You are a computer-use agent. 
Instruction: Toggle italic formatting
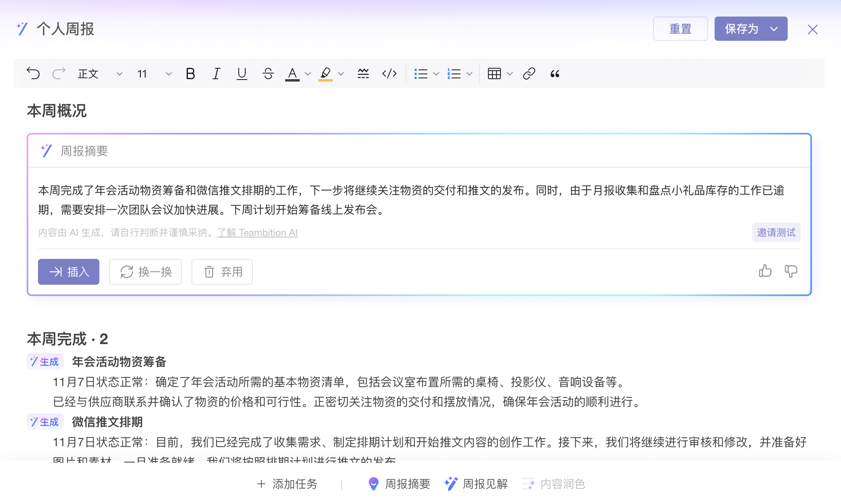216,73
